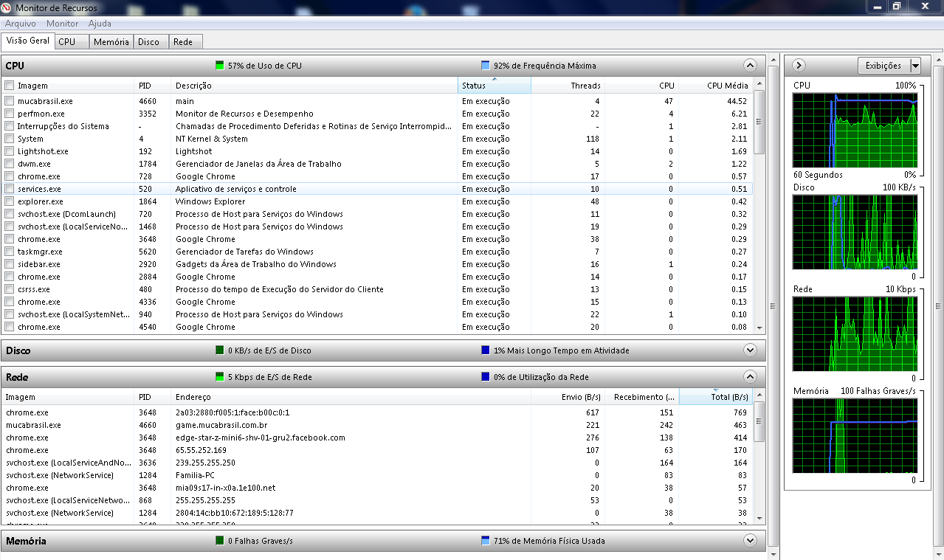The width and height of the screenshot is (944, 560).
Task: Select all processes via Imagem header checkbox
Action: (10, 86)
